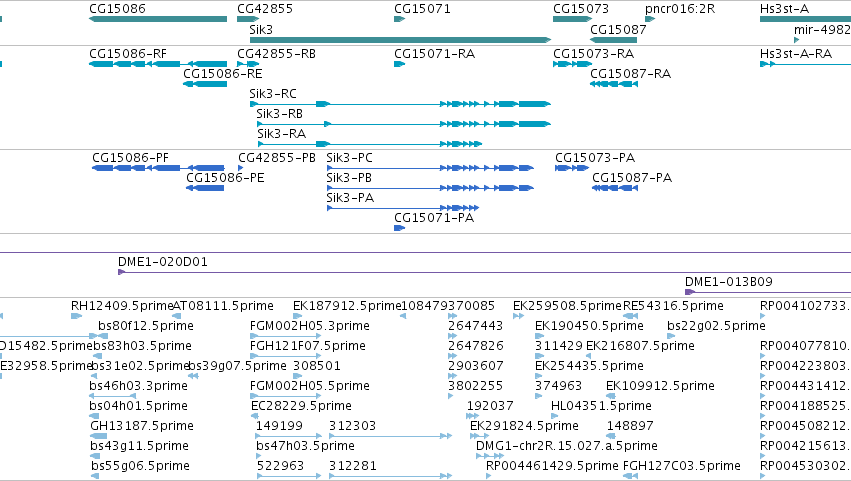Viewport: 851px width, 481px height.
Task: Select the RE54316.5prime EST label
Action: pyautogui.click(x=673, y=306)
